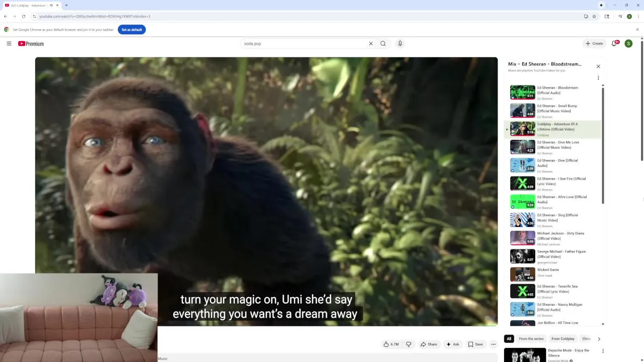Open a new browser tab

[x=66, y=5]
